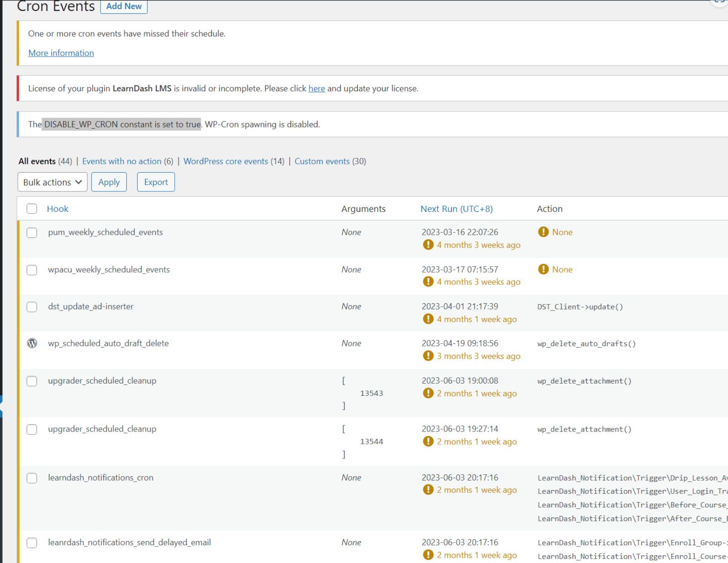Screen dimensions: 728x563
Task: Click warning icon next to wpacu_weekly_scheduled_events None action
Action: click(x=543, y=269)
